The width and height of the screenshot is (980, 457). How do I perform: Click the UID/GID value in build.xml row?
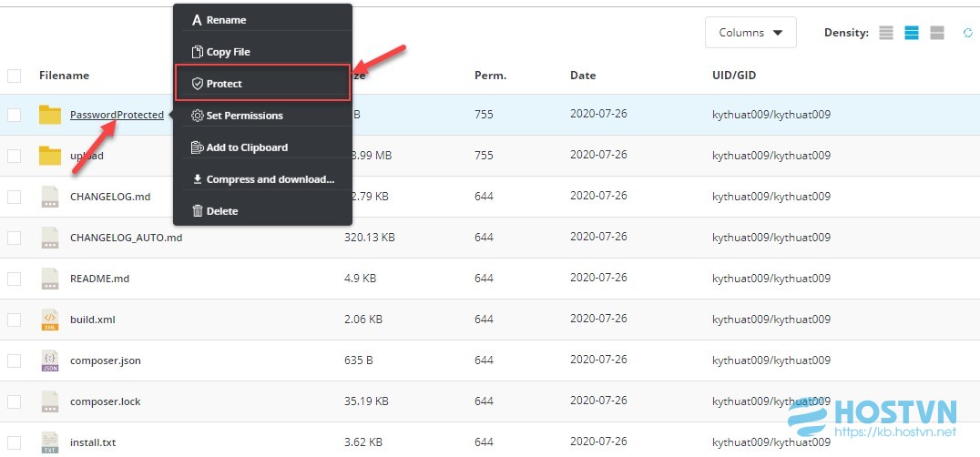tap(771, 320)
